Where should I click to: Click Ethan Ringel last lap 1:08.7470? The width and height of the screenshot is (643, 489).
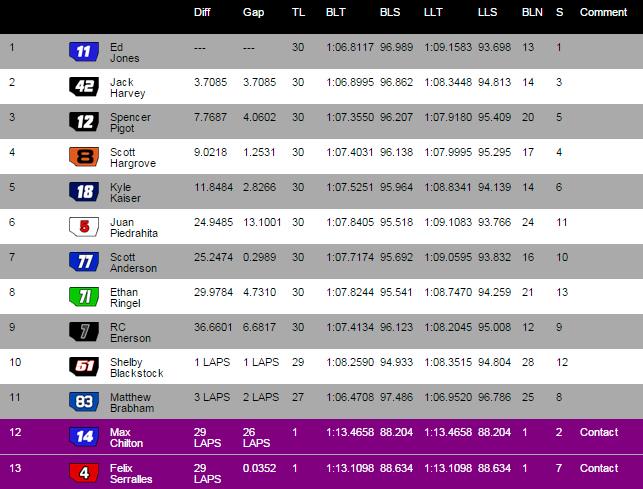coord(448,292)
